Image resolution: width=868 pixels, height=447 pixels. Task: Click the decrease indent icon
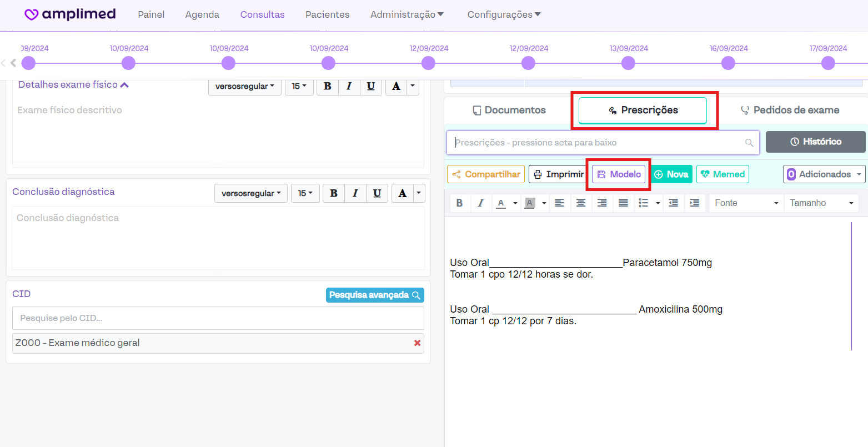(673, 203)
